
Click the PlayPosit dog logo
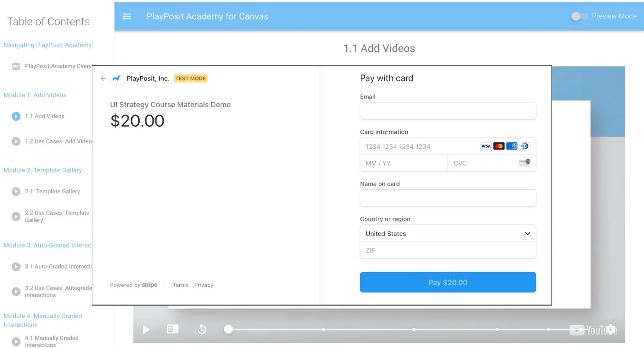click(116, 79)
